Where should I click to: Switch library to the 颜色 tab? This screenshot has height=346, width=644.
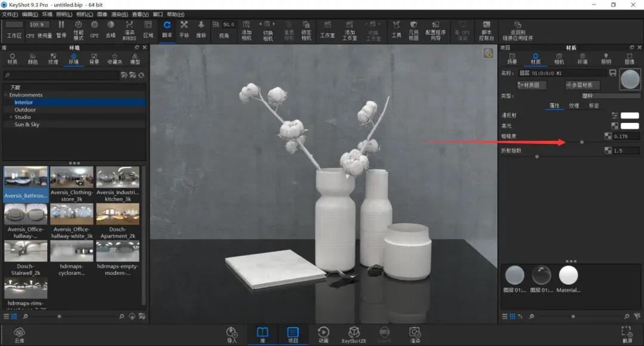(32, 59)
